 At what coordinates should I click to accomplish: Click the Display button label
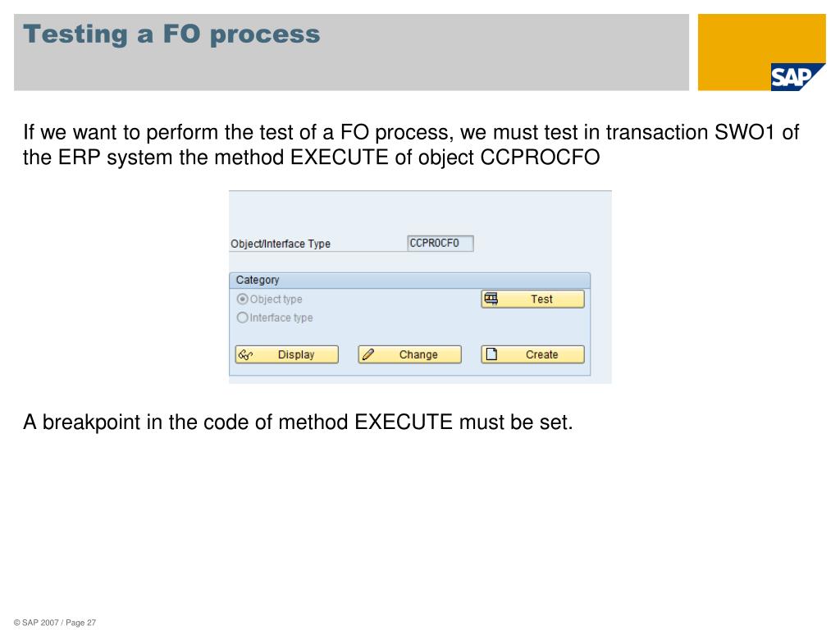(x=295, y=354)
